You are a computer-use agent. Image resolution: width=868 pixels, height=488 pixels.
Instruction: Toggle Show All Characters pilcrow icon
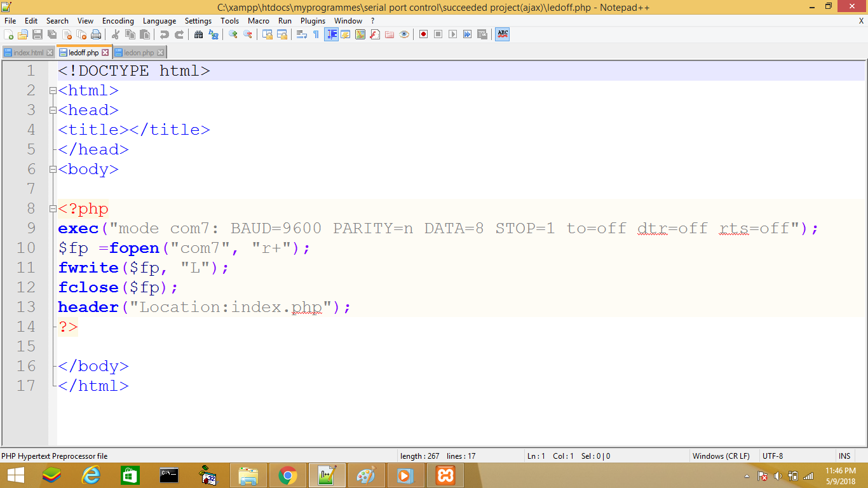click(x=316, y=34)
